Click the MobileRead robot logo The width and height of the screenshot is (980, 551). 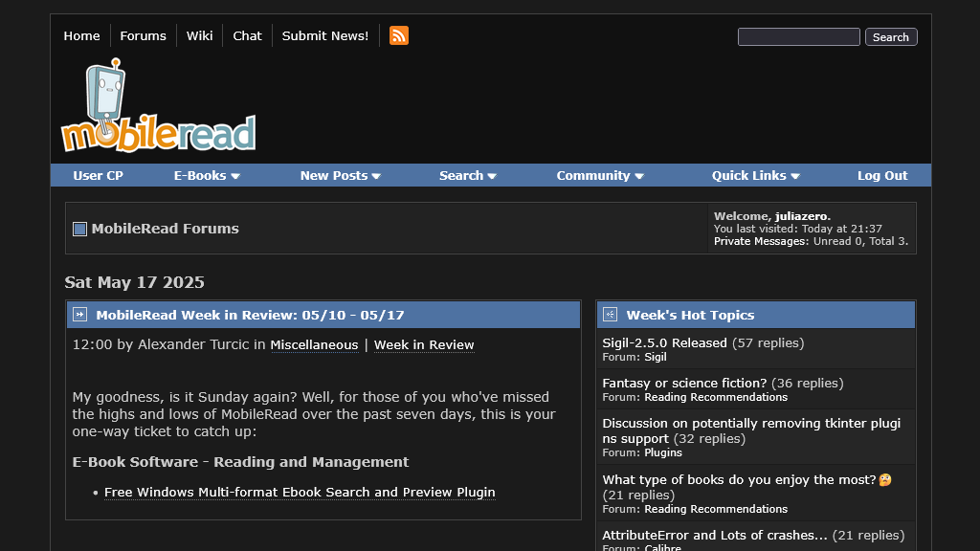[x=158, y=105]
